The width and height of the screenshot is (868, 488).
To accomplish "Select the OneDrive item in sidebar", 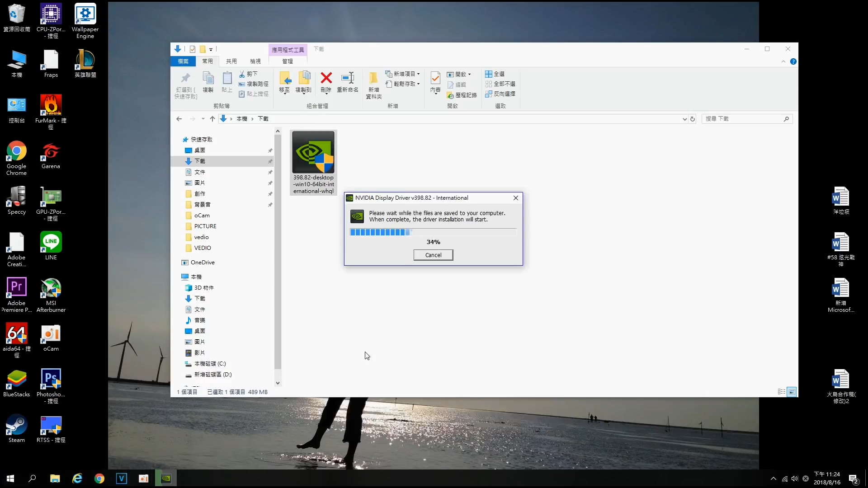I will pos(202,263).
